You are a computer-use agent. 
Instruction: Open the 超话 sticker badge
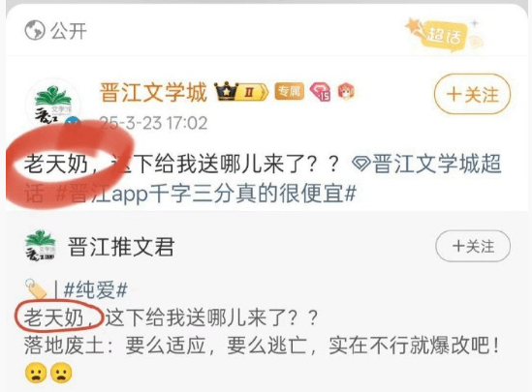pyautogui.click(x=444, y=34)
